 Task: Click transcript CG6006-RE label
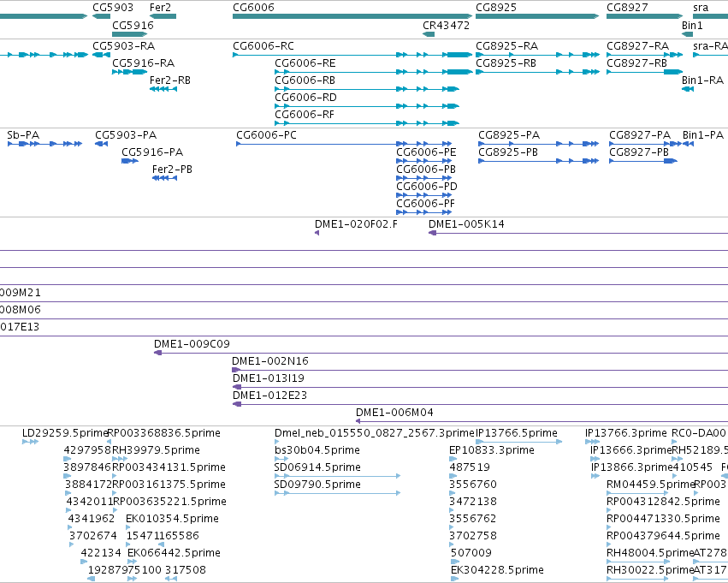click(x=305, y=63)
